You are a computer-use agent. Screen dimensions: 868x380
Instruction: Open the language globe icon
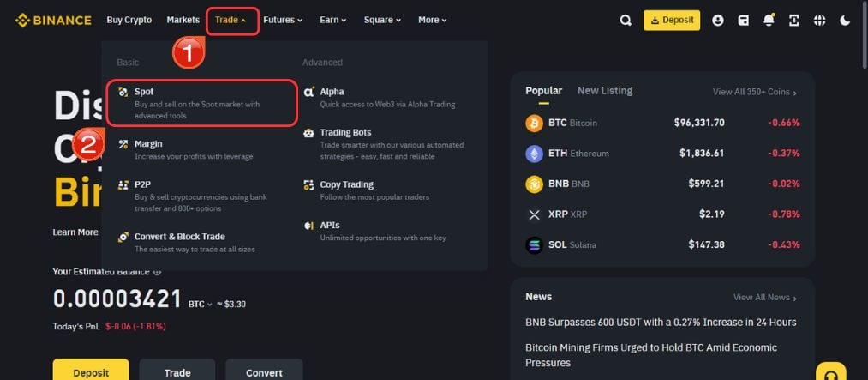[820, 21]
